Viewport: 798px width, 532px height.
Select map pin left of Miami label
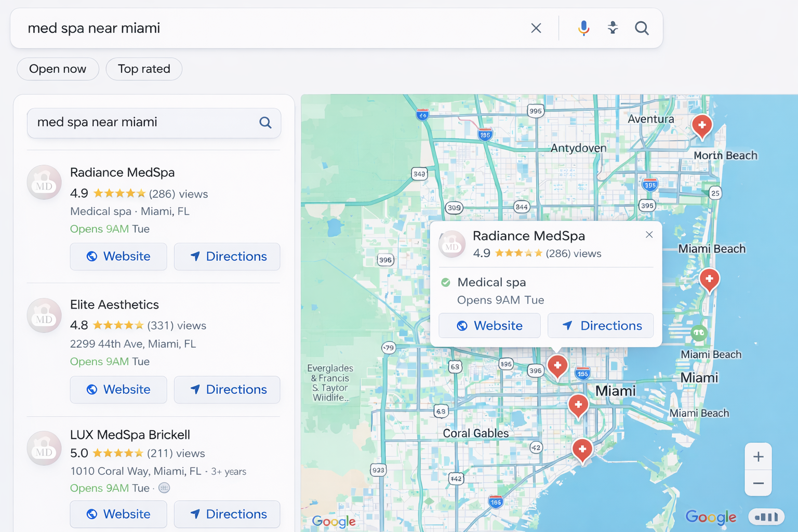coord(578,406)
